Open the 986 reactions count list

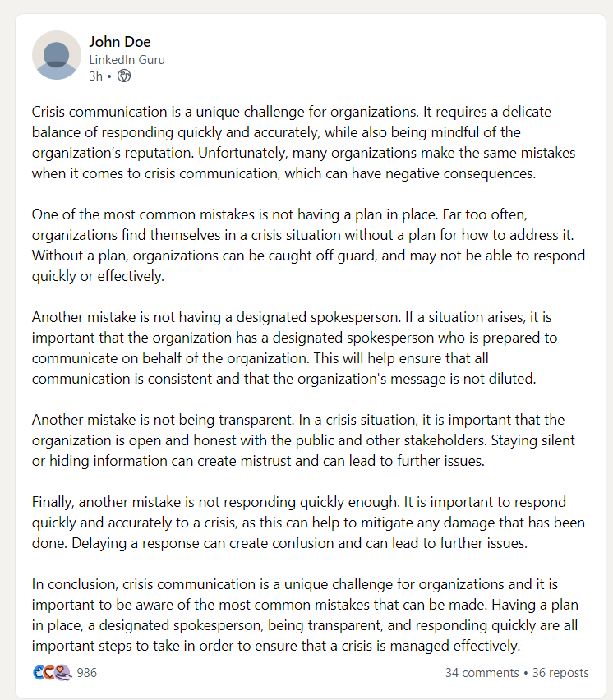tap(86, 673)
